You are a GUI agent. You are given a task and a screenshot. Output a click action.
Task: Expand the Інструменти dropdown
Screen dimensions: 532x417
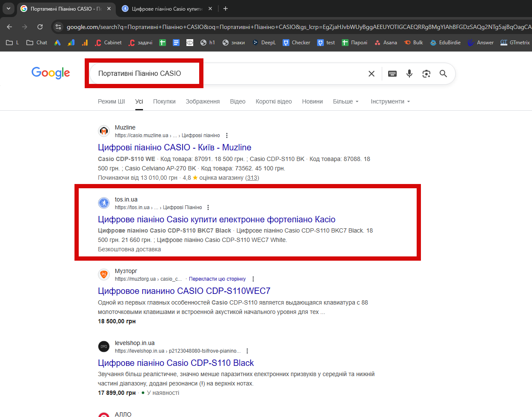(390, 101)
